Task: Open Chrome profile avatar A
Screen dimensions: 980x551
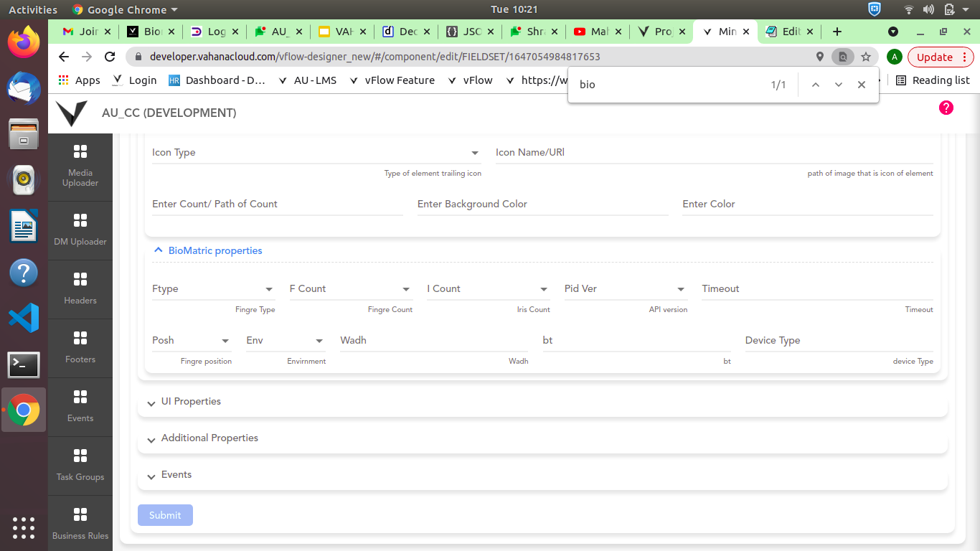Action: pyautogui.click(x=894, y=57)
